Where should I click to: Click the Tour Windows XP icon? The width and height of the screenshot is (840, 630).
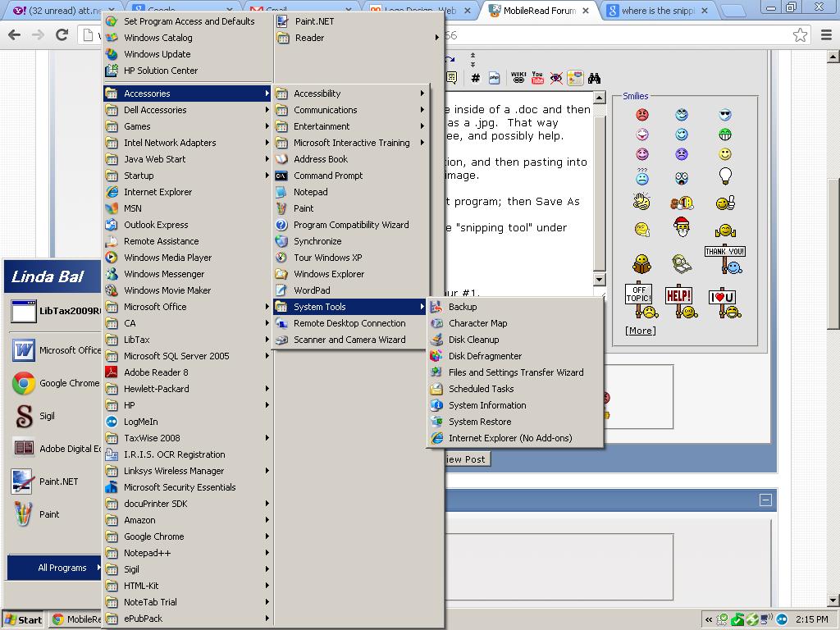click(x=281, y=258)
